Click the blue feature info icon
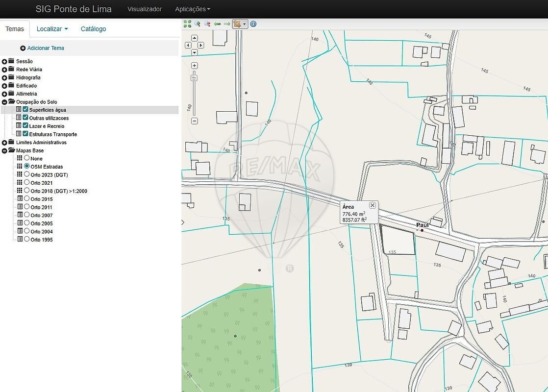This screenshot has width=548, height=392. click(x=253, y=24)
